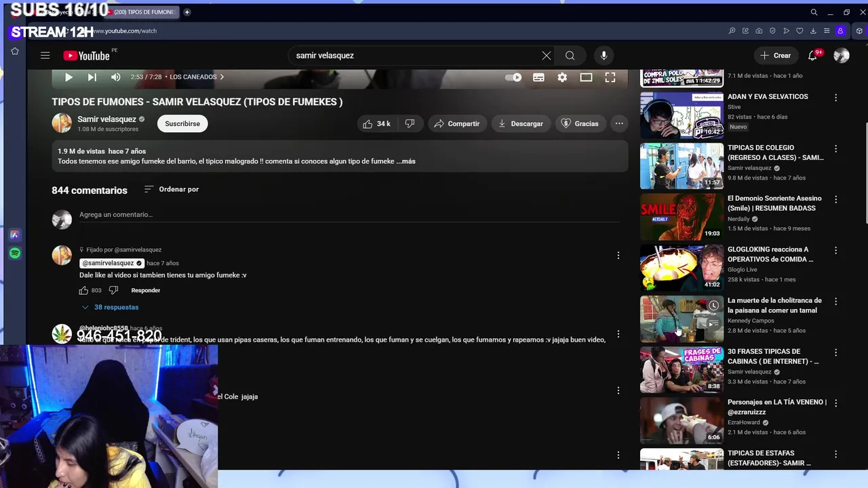Toggle autoplay switch in player
This screenshot has height=488, width=868.
pos(513,77)
